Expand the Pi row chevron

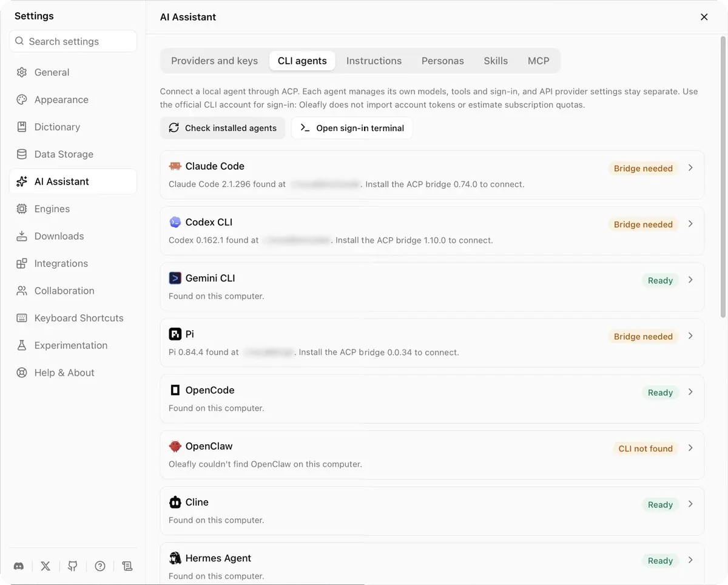tap(690, 336)
